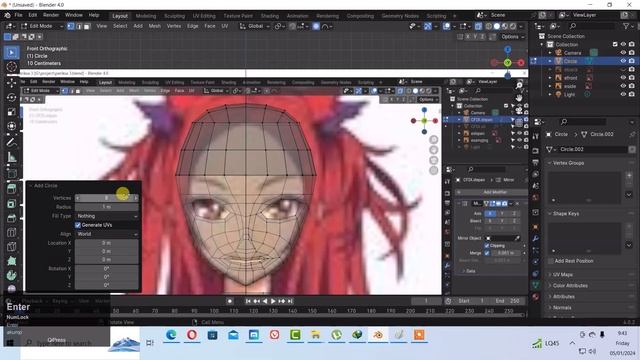
Task: Adjust the Vertices field in Add Circle
Action: pyautogui.click(x=107, y=198)
